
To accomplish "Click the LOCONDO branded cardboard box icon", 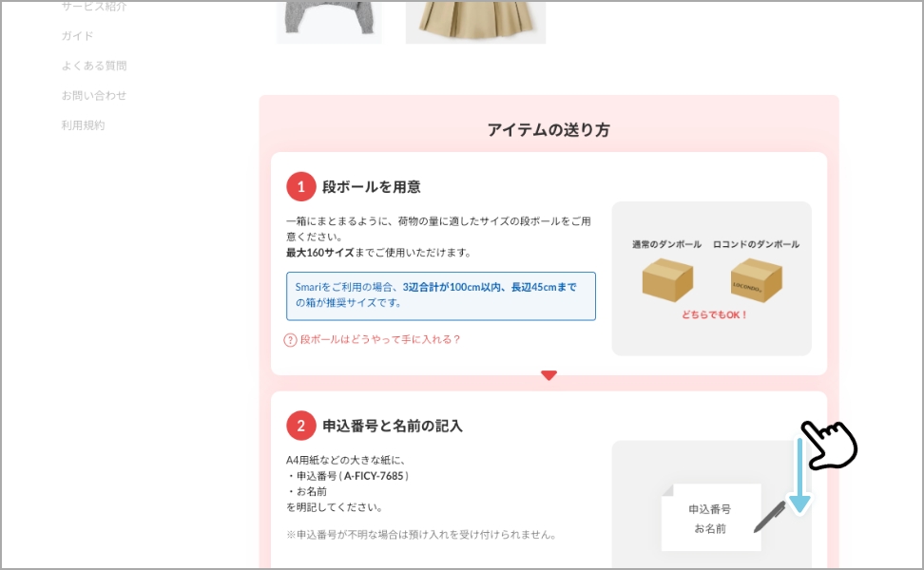I will point(756,279).
